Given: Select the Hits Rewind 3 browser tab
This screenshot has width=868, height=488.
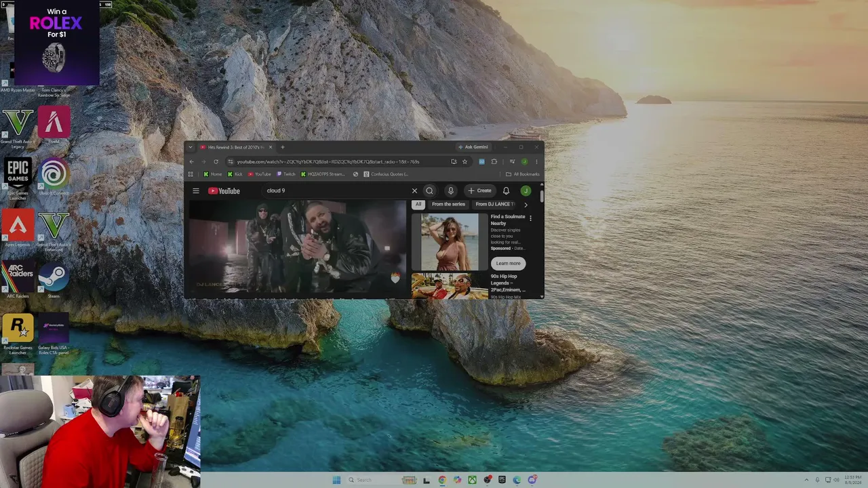Looking at the screenshot, I should (236, 147).
